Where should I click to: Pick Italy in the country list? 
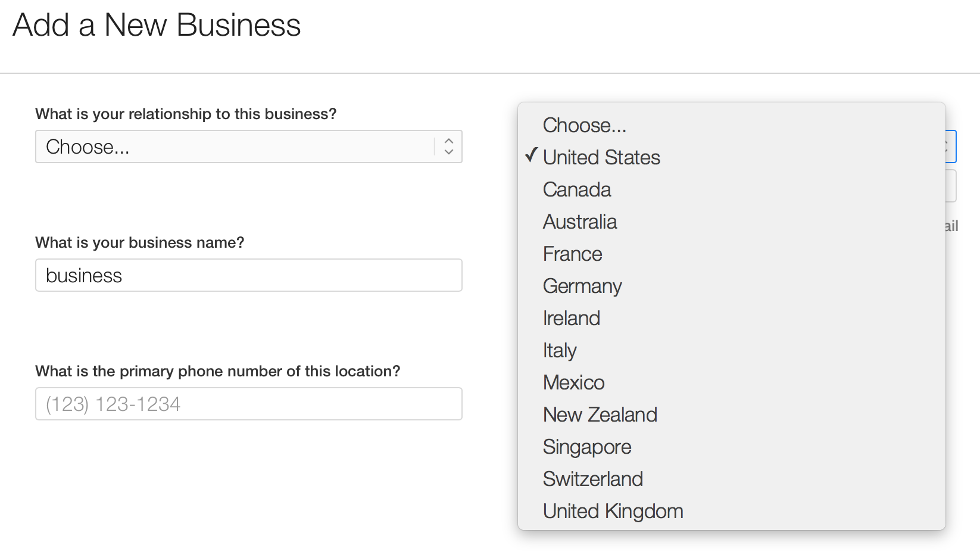pyautogui.click(x=559, y=350)
